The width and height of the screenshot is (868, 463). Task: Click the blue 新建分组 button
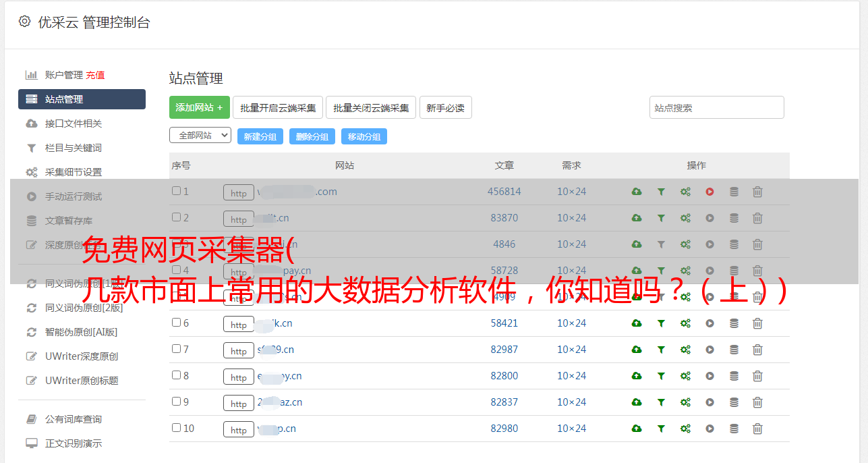click(x=260, y=136)
